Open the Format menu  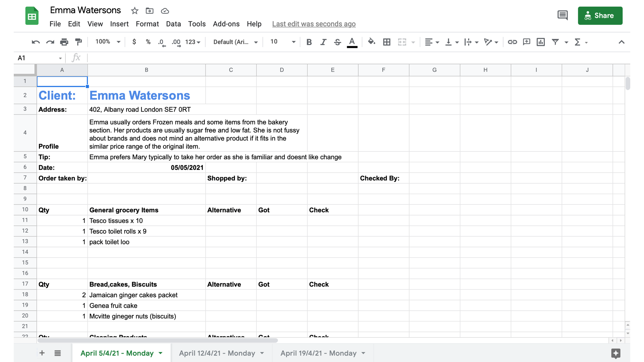click(147, 24)
